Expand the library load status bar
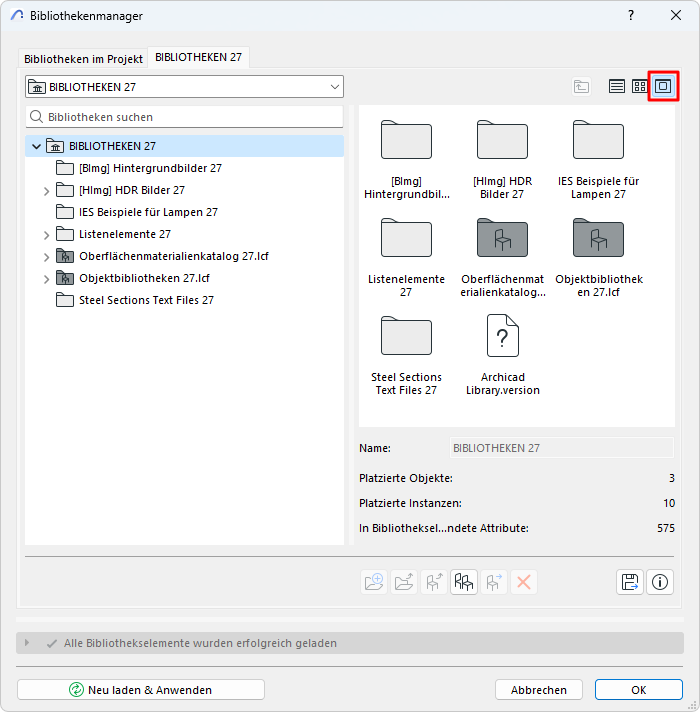 (27, 643)
